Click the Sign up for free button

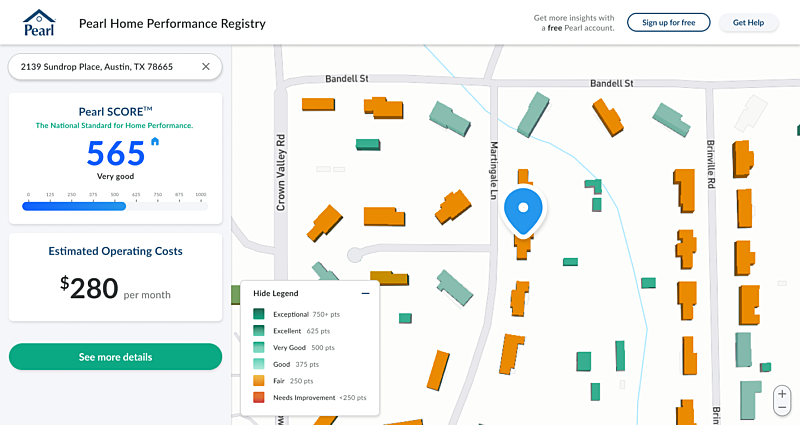click(668, 22)
